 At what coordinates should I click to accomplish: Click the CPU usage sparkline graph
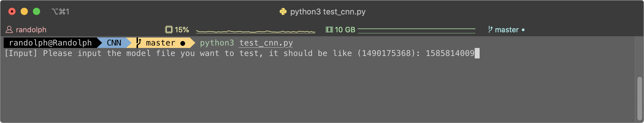point(255,31)
